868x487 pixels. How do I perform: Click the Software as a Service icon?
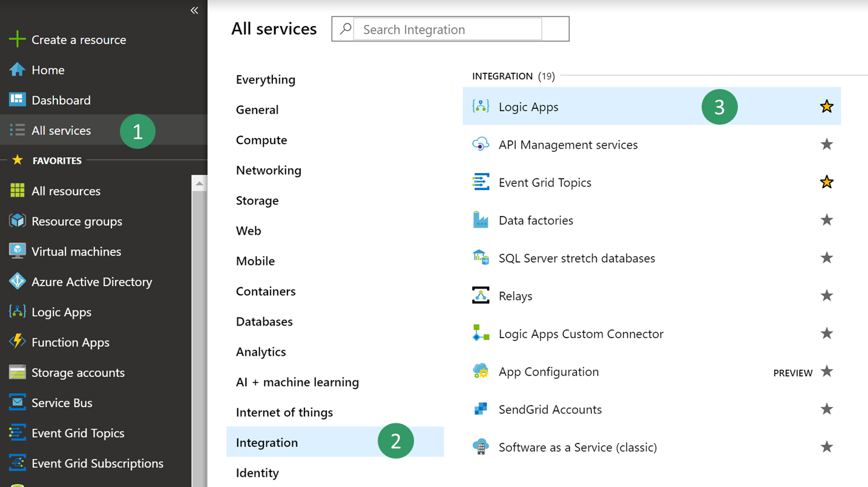[x=481, y=447]
